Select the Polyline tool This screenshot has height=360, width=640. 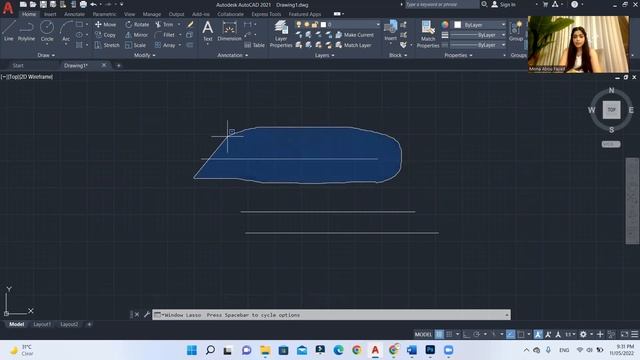(26, 31)
